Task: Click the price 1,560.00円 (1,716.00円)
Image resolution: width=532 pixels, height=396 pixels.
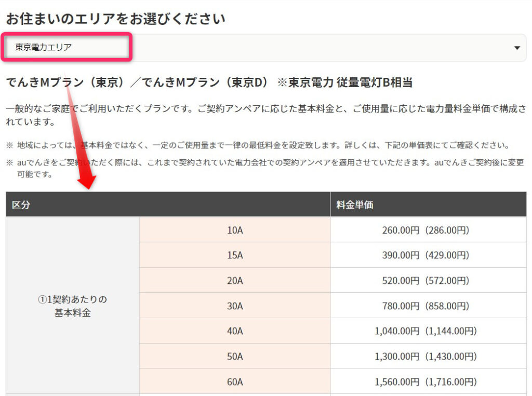Action: (425, 382)
